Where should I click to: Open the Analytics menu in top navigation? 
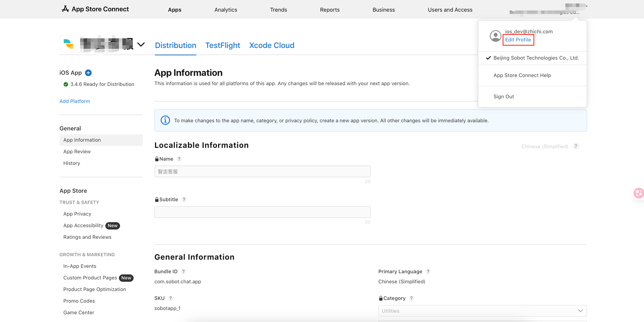[x=225, y=10]
